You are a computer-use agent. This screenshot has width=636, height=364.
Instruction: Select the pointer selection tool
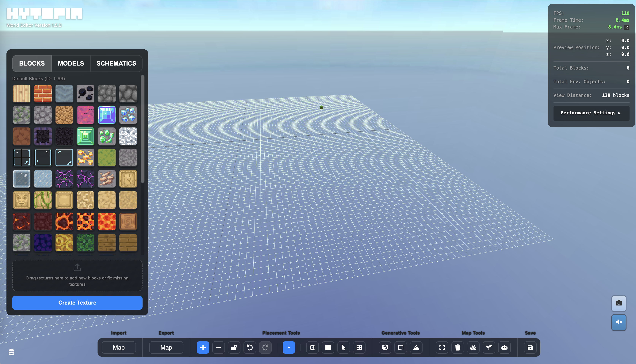coord(344,347)
